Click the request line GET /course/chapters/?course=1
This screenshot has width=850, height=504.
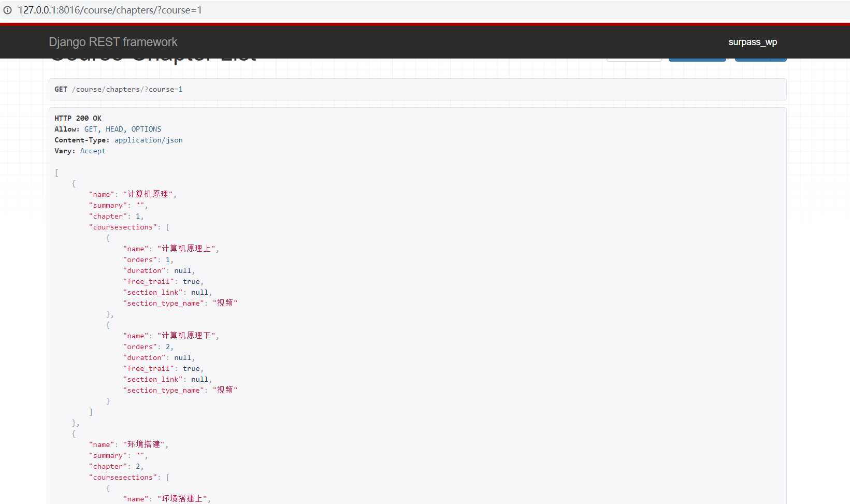(119, 89)
